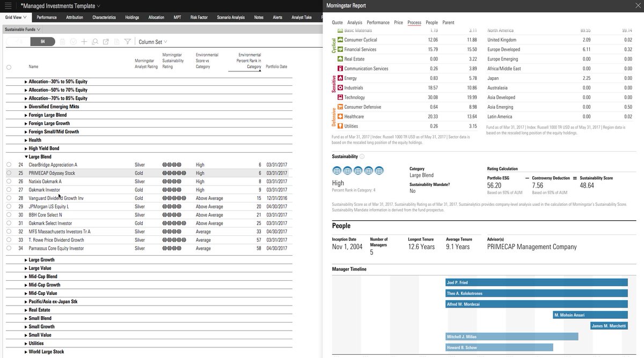Screen dimensions: 644x358
Task: Click the Communication Services sector icon
Action: tap(340, 69)
